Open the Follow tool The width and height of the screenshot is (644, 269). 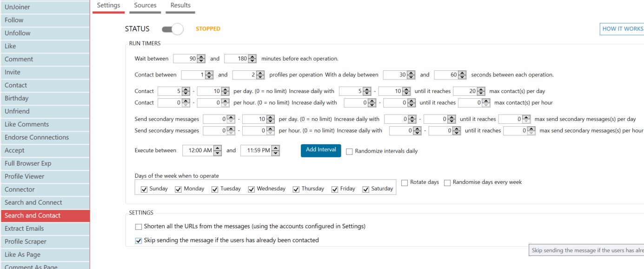45,20
